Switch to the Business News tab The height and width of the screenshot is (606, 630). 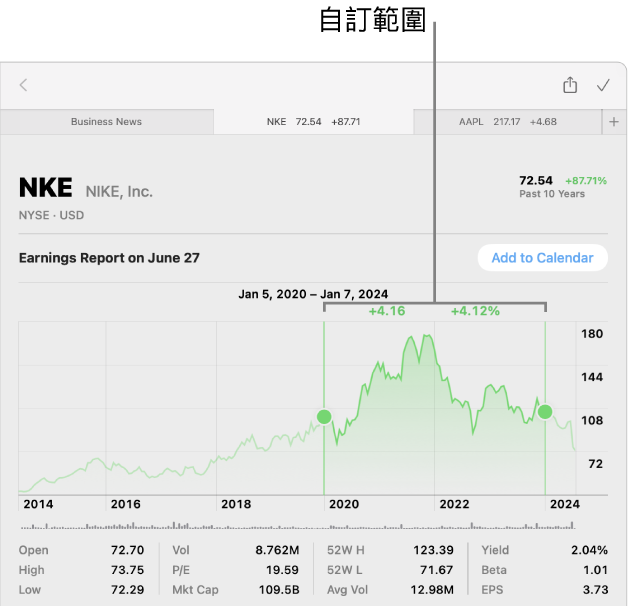[x=106, y=122]
